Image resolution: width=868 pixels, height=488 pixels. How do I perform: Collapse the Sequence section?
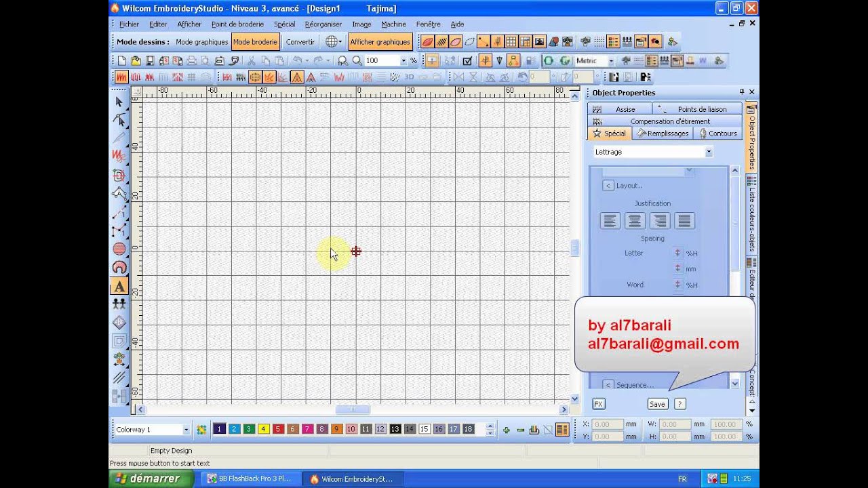pyautogui.click(x=608, y=385)
